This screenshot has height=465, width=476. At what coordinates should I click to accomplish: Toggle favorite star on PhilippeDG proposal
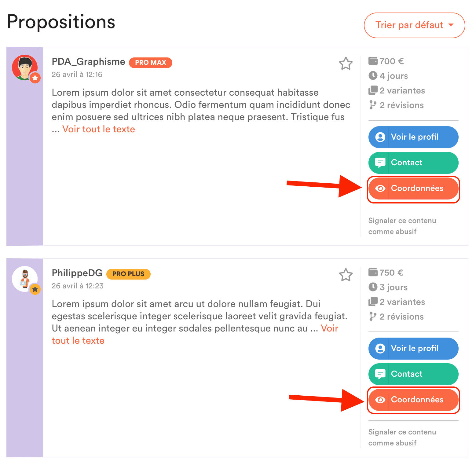click(x=346, y=275)
